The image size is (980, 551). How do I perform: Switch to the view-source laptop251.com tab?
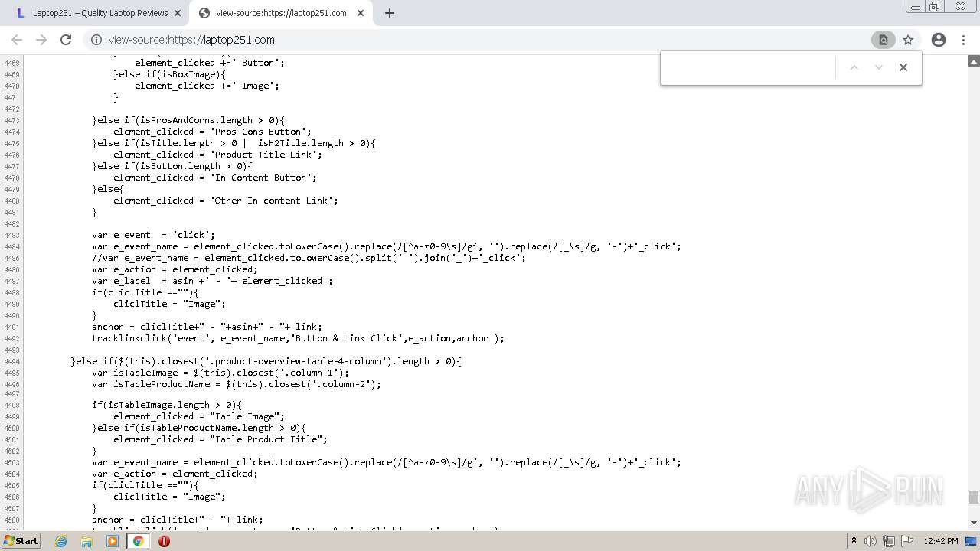pyautogui.click(x=281, y=13)
